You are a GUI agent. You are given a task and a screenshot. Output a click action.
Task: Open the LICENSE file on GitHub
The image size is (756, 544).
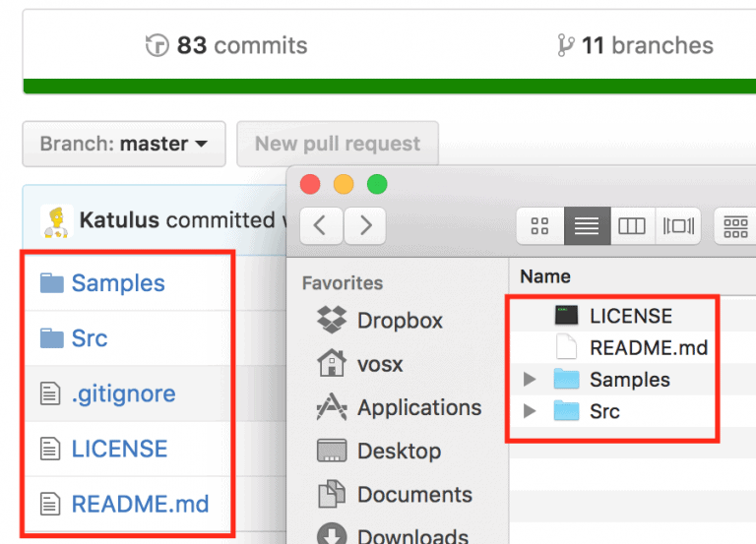[119, 449]
